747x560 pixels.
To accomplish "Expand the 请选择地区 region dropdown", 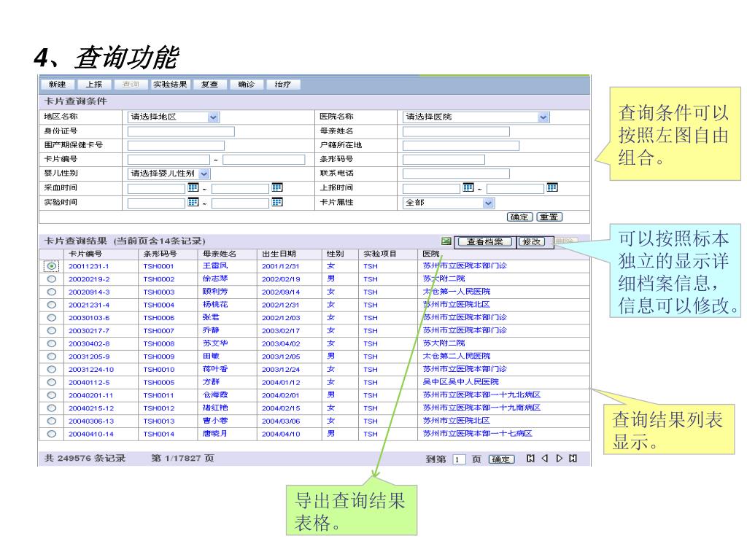I will pyautogui.click(x=213, y=117).
